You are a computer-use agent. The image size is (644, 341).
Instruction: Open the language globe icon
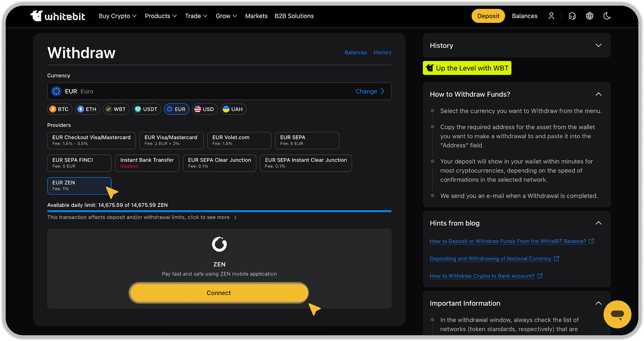click(x=589, y=16)
